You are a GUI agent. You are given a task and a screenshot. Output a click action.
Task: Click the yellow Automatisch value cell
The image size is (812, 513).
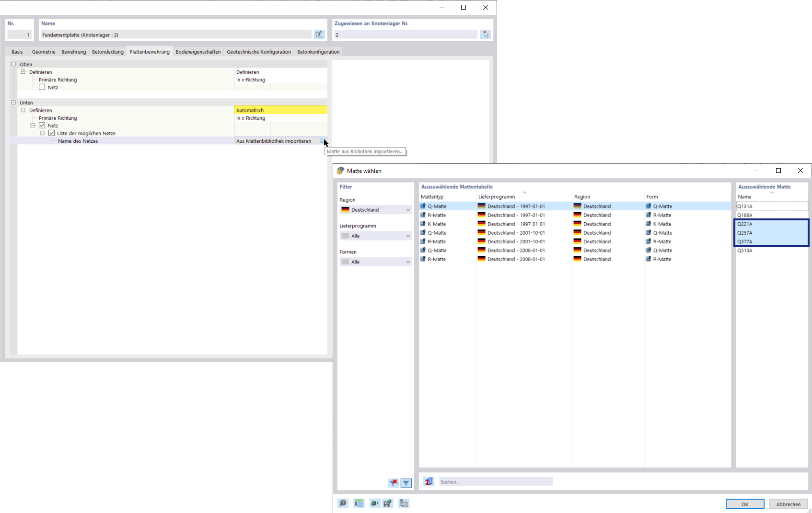coord(281,110)
